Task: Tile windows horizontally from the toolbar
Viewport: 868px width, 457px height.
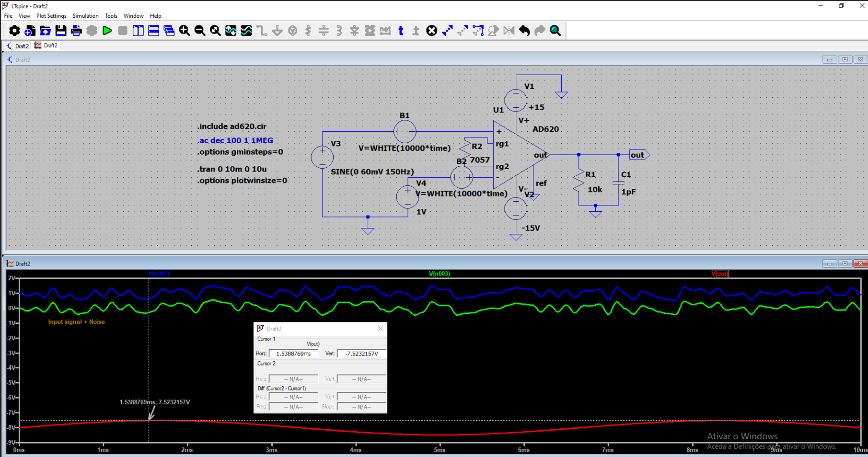Action: pos(153,31)
